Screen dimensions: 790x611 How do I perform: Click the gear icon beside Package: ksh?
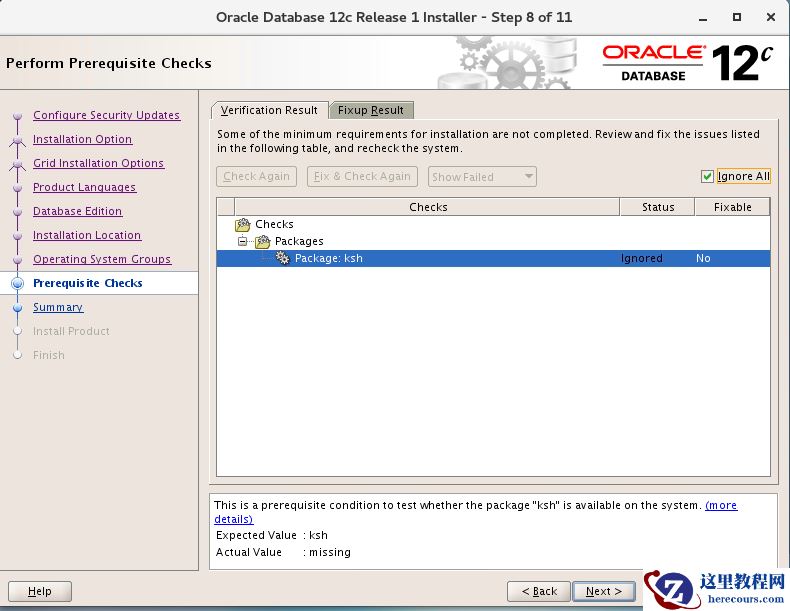tap(283, 258)
